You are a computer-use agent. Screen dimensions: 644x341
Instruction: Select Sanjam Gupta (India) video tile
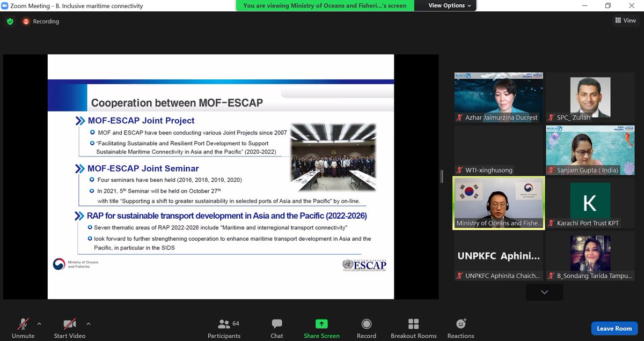590,150
